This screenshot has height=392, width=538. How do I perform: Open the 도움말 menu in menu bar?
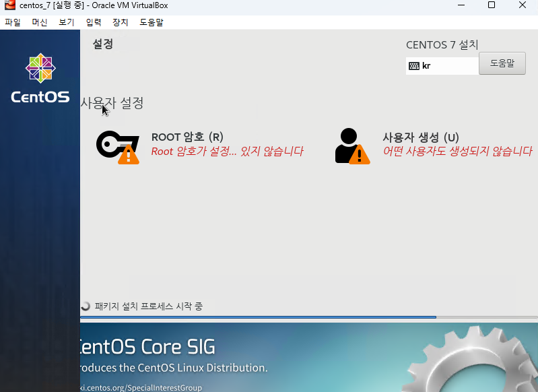point(152,22)
